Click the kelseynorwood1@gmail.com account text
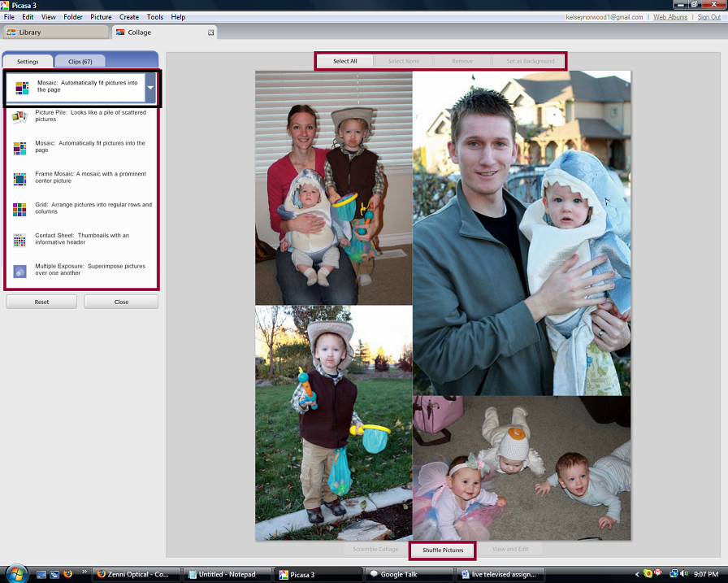728x583 pixels. coord(604,17)
